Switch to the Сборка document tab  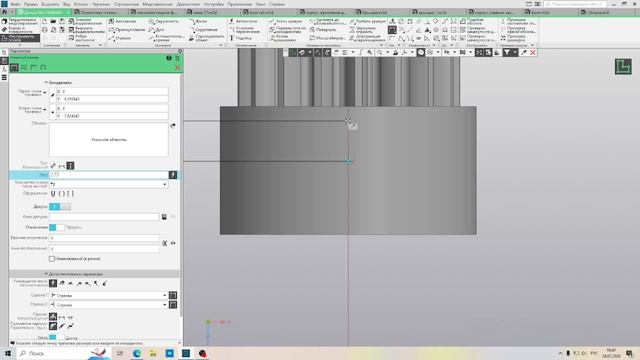tap(598, 13)
